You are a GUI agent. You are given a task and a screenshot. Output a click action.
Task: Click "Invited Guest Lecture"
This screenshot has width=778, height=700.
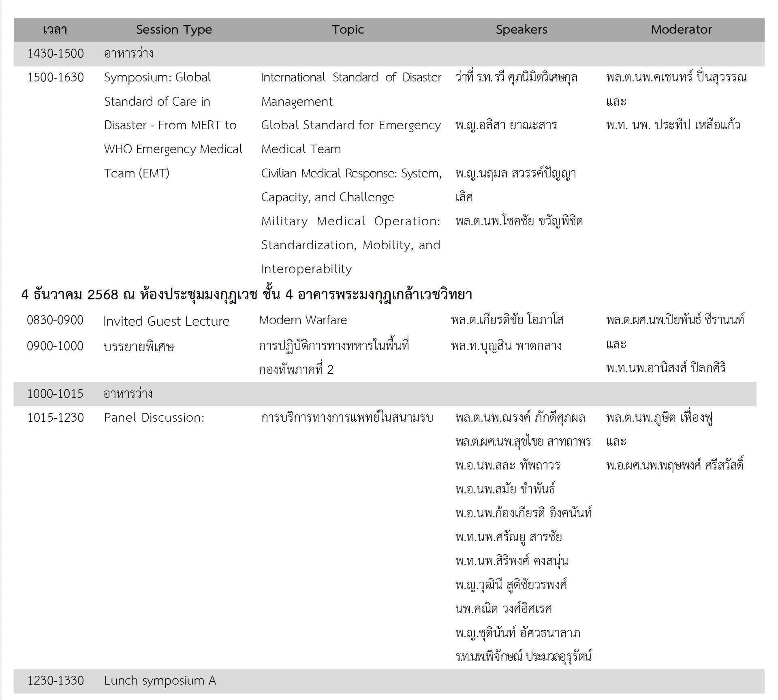[166, 321]
